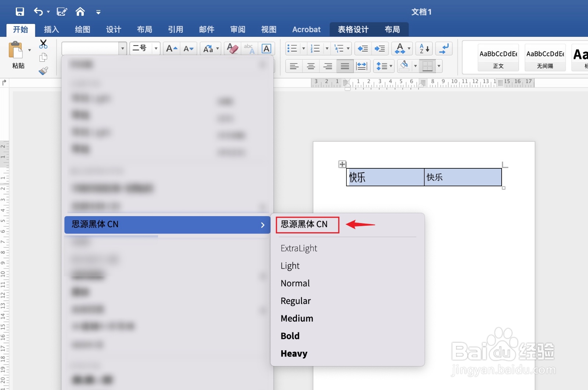The image size is (588, 390).
Task: Decrease font size with the shrink icon
Action: pyautogui.click(x=189, y=48)
